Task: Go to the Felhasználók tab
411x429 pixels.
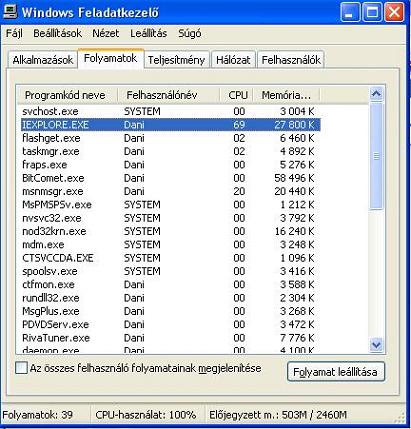Action: (291, 60)
